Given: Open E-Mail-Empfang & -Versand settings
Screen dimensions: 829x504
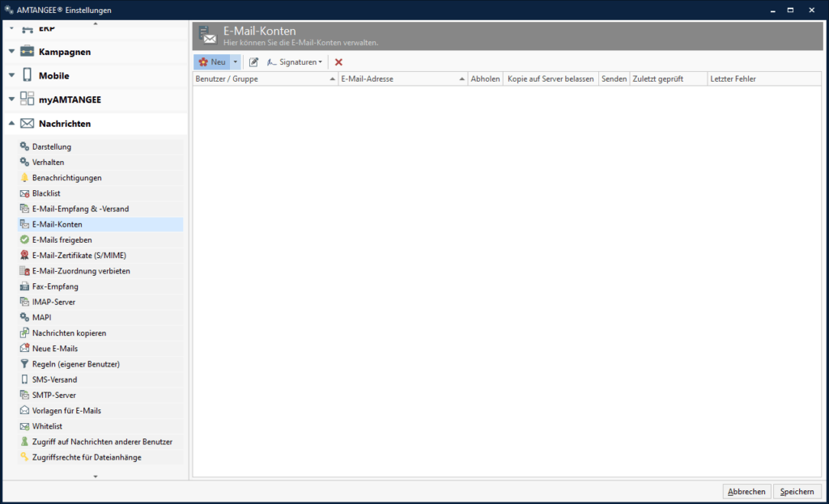Looking at the screenshot, I should (x=100, y=209).
